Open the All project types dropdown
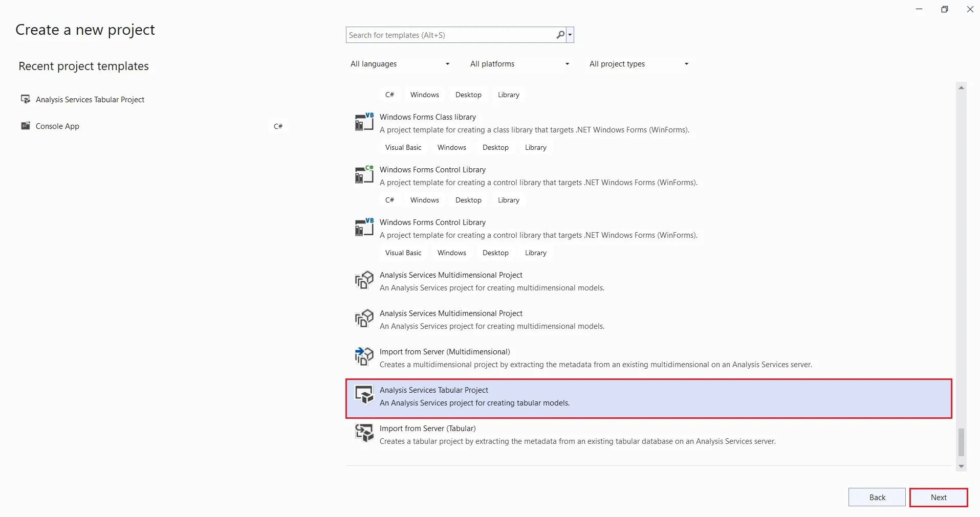 639,64
